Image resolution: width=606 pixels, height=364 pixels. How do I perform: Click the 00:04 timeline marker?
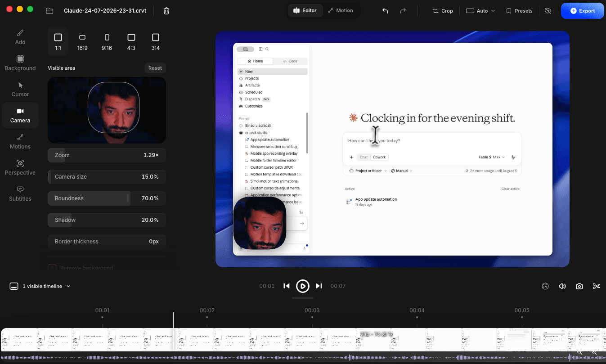(417, 310)
